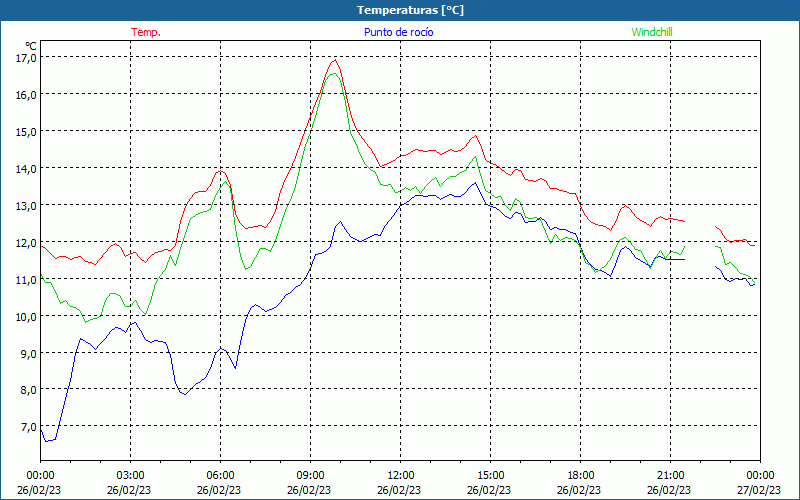800x500 pixels.
Task: Click the 27/02/23 date label
Action: [x=759, y=490]
